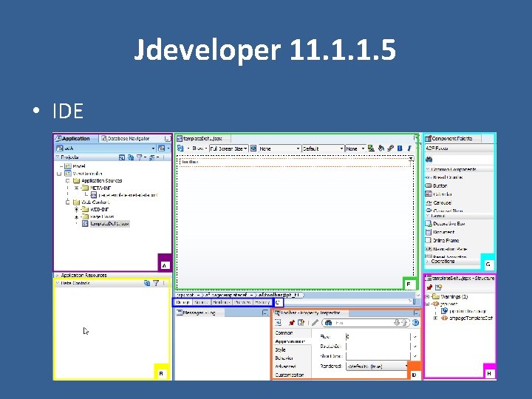Collapse the Application Sources folder

[x=67, y=181]
